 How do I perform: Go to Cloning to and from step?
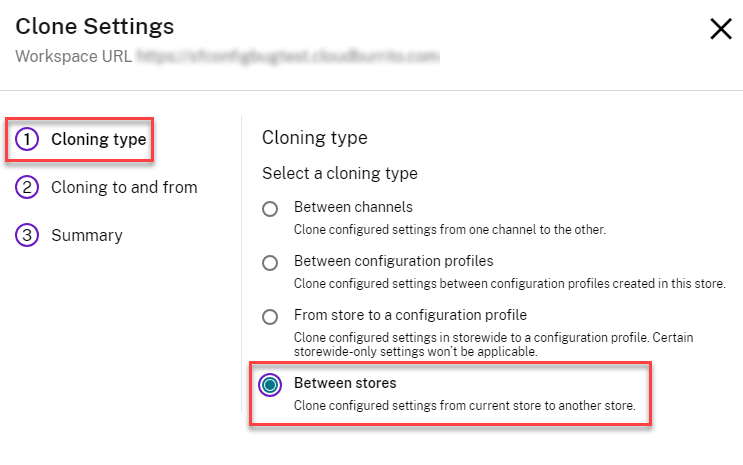[x=124, y=187]
